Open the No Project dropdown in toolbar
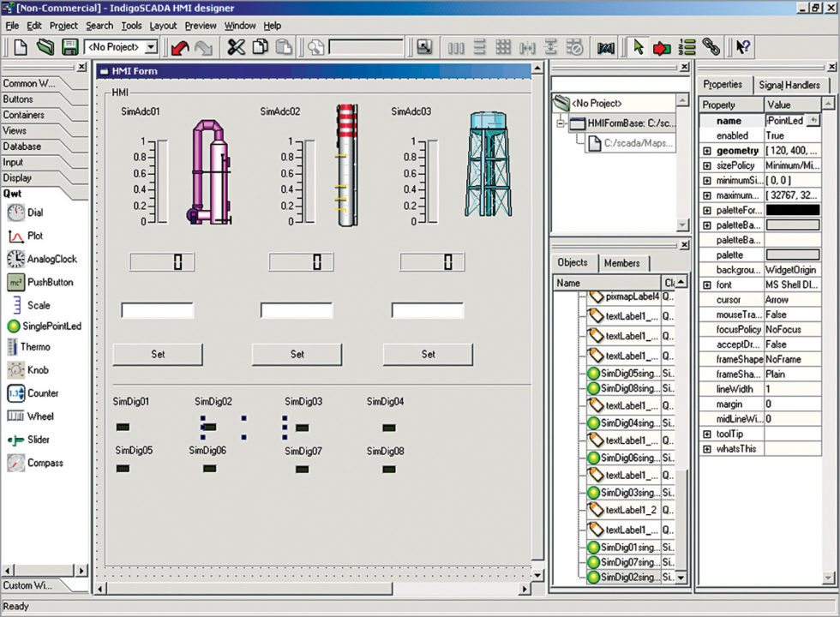Viewport: 840px width, 617px height. tap(151, 47)
